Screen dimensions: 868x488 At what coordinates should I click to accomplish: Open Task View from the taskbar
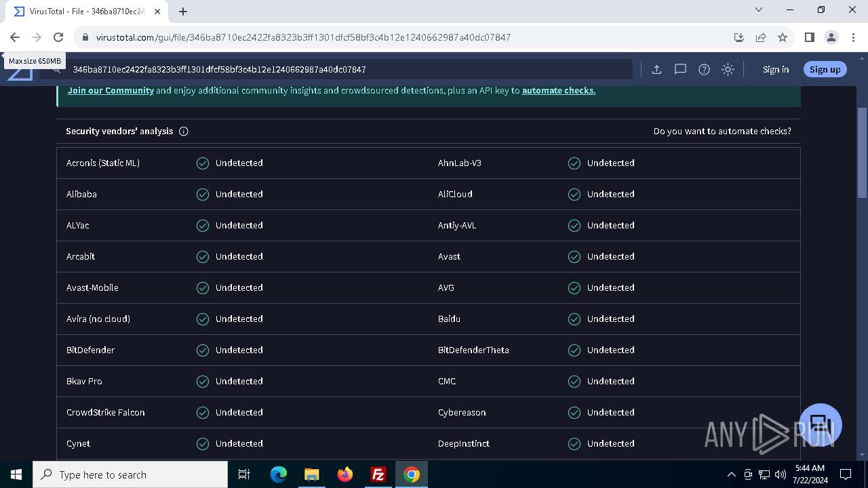(244, 474)
